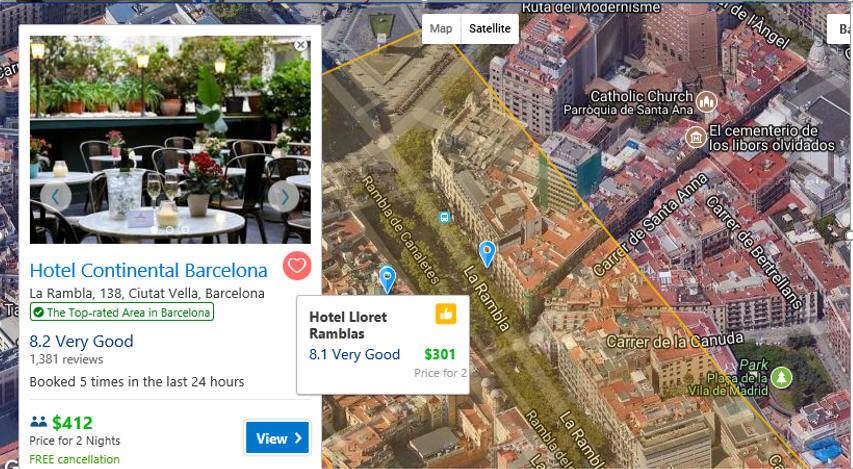This screenshot has width=853, height=469.
Task: Switch to Map view tab
Action: coord(441,29)
